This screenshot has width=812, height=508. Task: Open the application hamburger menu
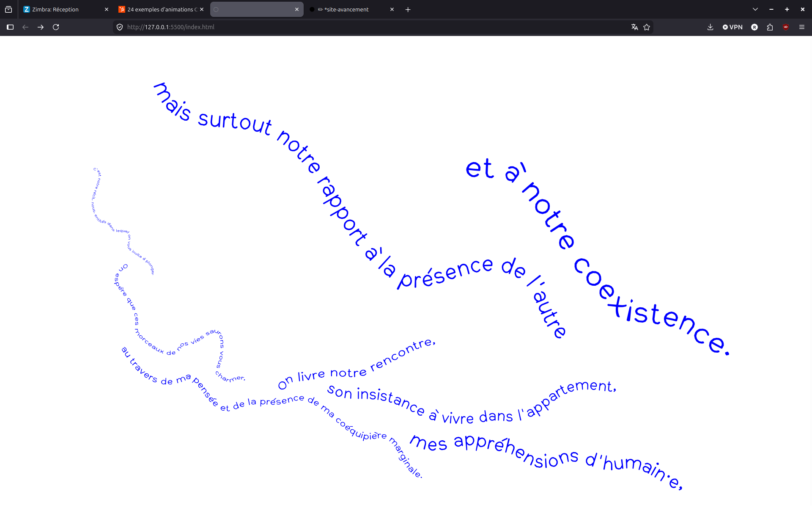tap(801, 27)
